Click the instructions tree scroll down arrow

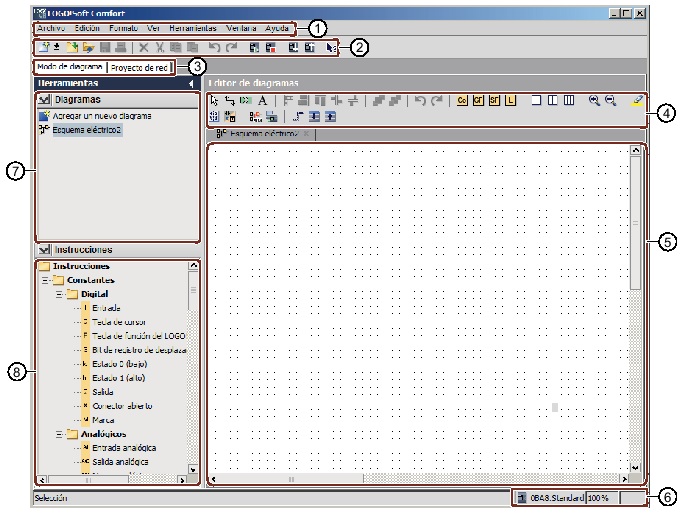[193, 469]
